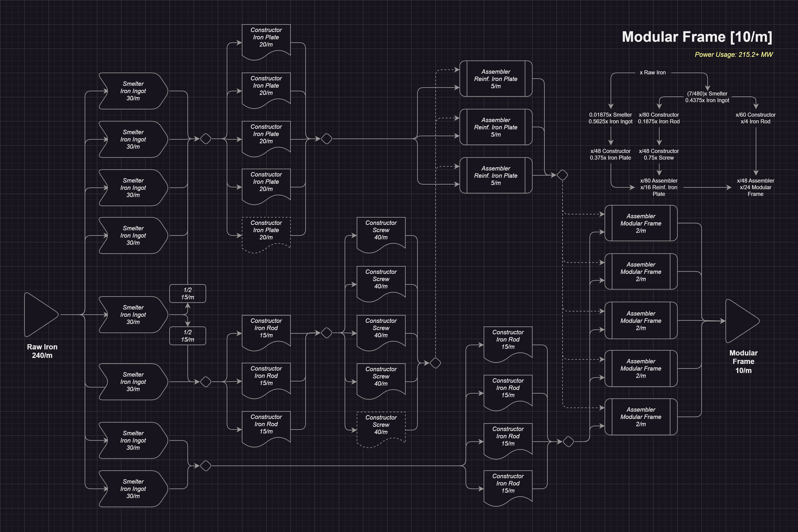This screenshot has height=532, width=798.
Task: Click the topmost Smelter Iron Ingot node
Action: pos(133,91)
